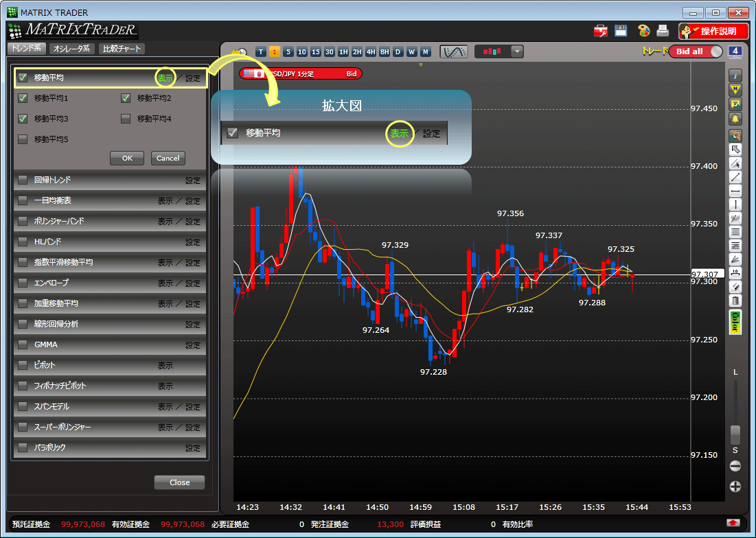Select the T tick timeframe button

tap(261, 51)
